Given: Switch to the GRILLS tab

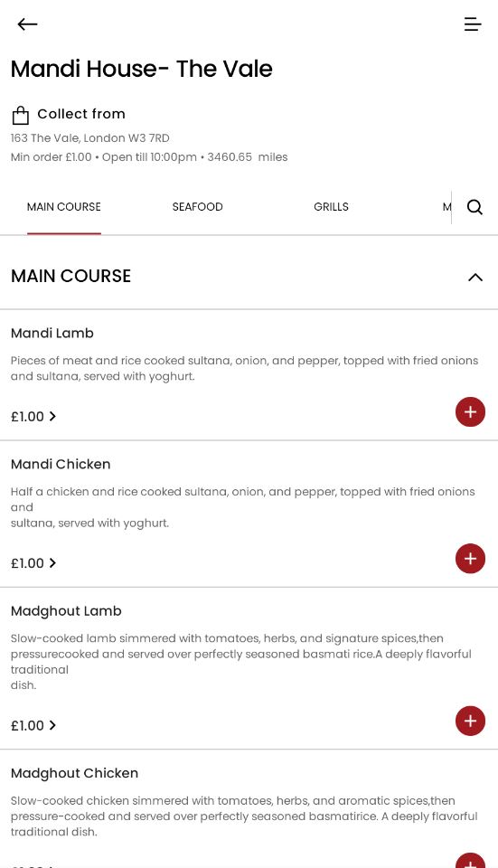Looking at the screenshot, I should coord(331,207).
